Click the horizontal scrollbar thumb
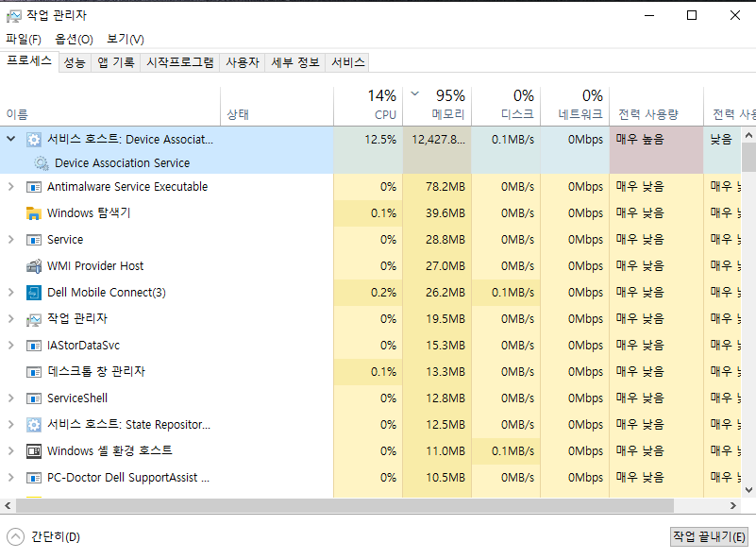Screen dimensions: 756x559 (344, 505)
